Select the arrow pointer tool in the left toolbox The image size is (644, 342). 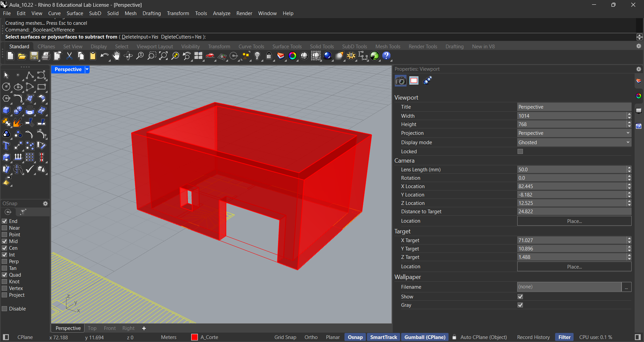6,75
